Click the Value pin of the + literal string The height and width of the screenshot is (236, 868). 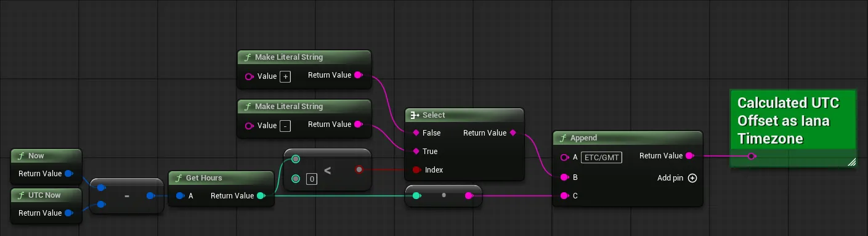coord(249,76)
